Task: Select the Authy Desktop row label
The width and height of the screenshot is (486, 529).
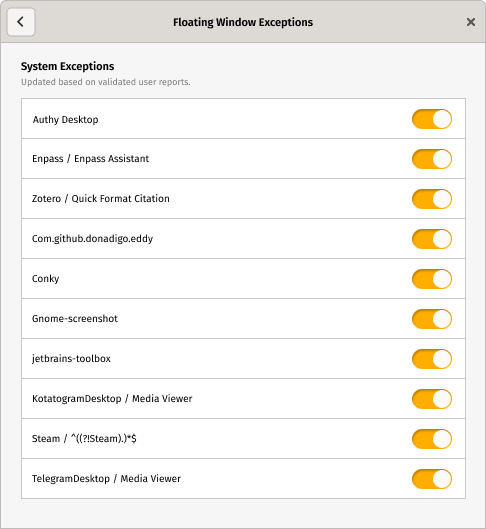Action: coord(65,120)
